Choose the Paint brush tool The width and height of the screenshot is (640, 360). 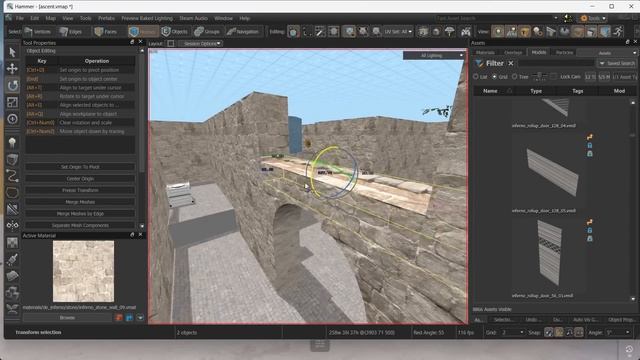click(12, 259)
